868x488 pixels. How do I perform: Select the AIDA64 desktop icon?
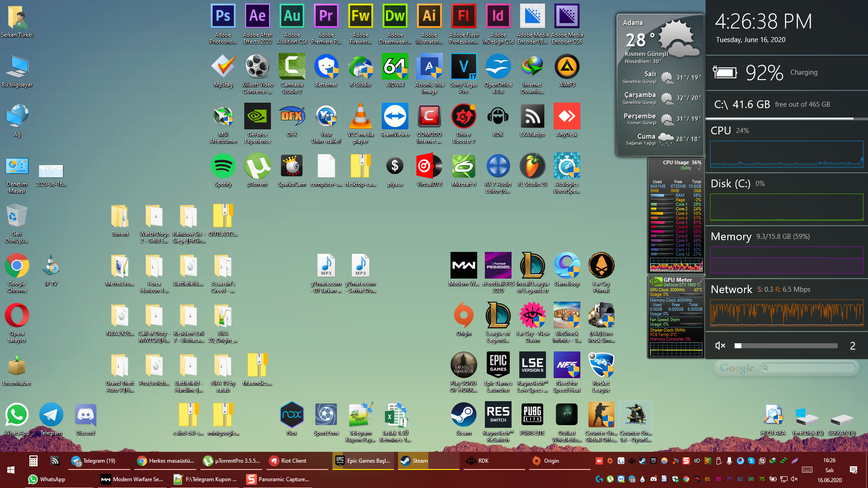tap(395, 71)
